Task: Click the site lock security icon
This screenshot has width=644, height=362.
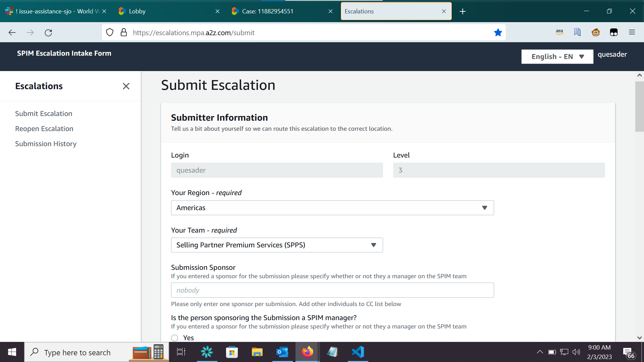Action: tap(124, 33)
